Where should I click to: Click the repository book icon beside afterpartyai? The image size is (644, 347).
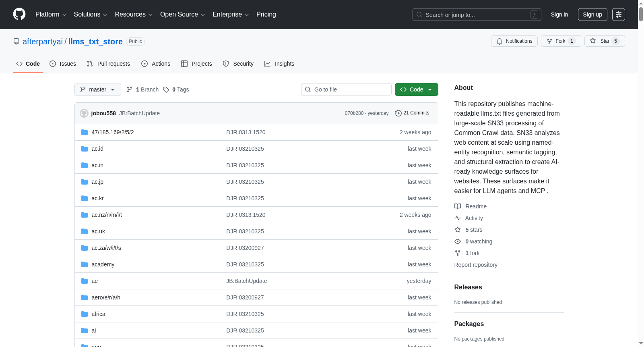coord(16,42)
